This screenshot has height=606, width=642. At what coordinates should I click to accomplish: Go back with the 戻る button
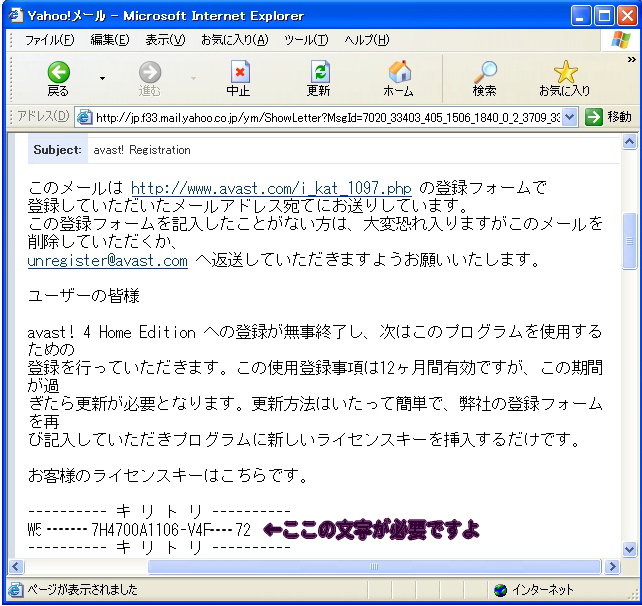click(58, 79)
